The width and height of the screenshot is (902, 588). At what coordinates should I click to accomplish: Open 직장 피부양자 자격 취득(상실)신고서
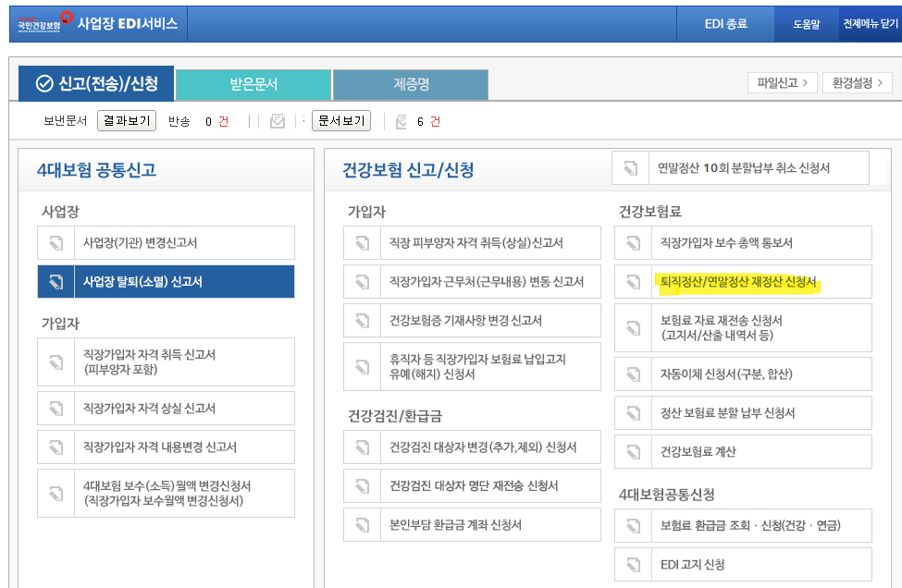[473, 242]
